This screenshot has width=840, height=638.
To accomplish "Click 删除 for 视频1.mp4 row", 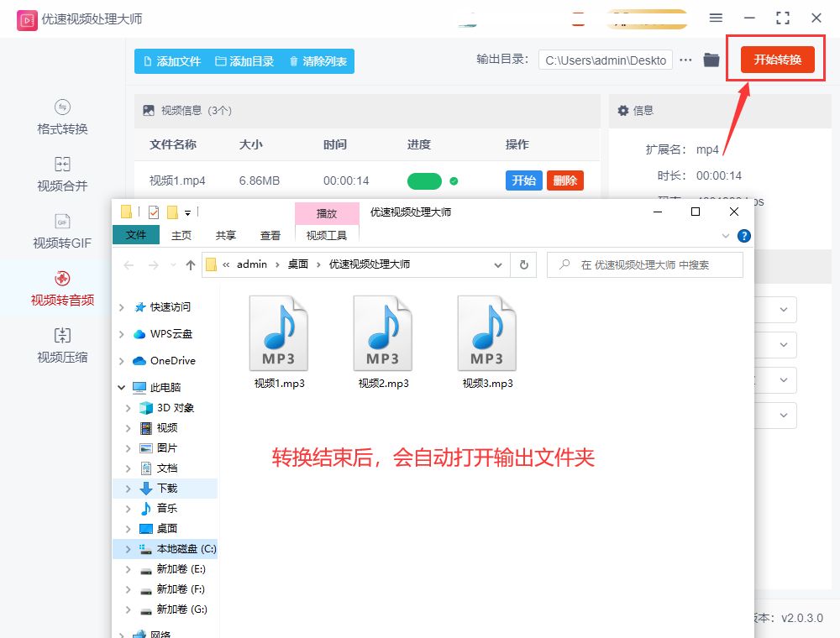I will coord(565,180).
